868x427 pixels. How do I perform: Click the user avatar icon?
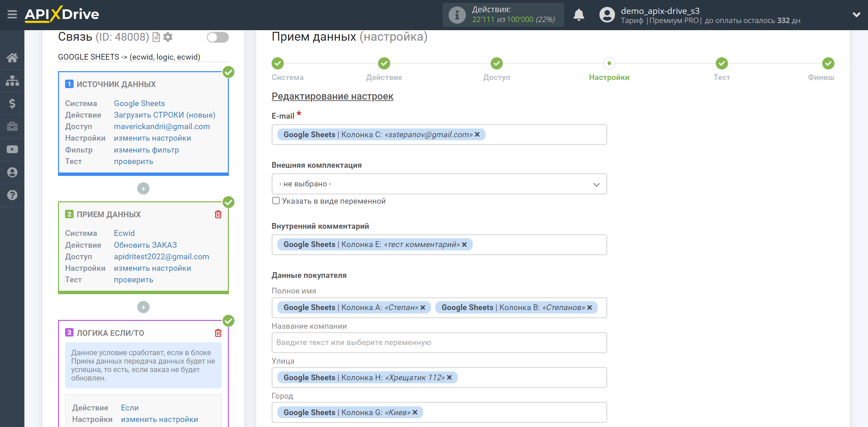click(607, 15)
